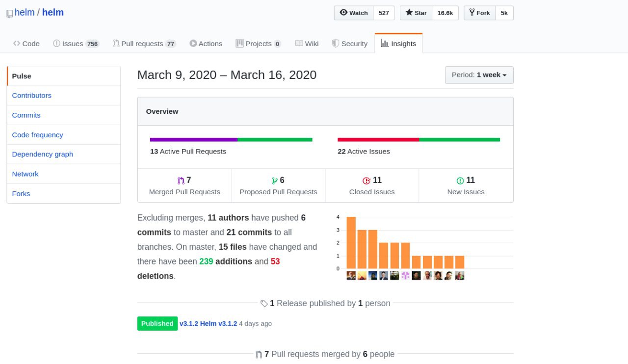This screenshot has width=628, height=364.
Task: Select Pulse in the sidebar
Action: 64,76
